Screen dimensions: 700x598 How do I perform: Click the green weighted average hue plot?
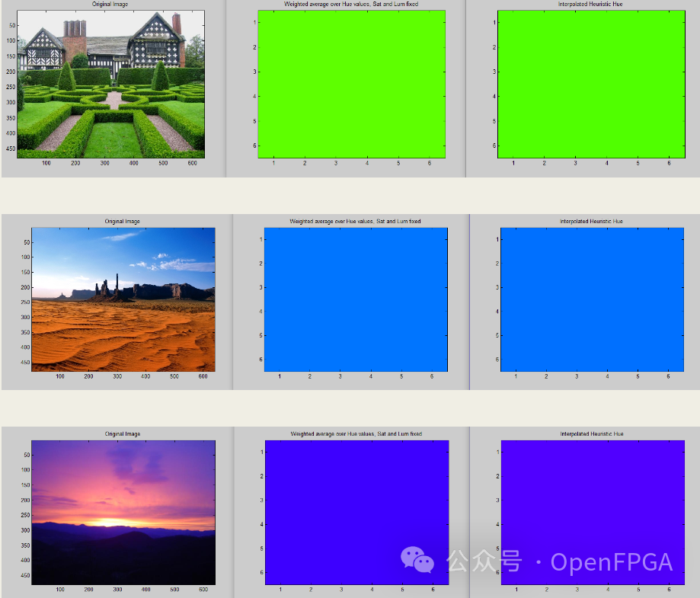click(351, 84)
